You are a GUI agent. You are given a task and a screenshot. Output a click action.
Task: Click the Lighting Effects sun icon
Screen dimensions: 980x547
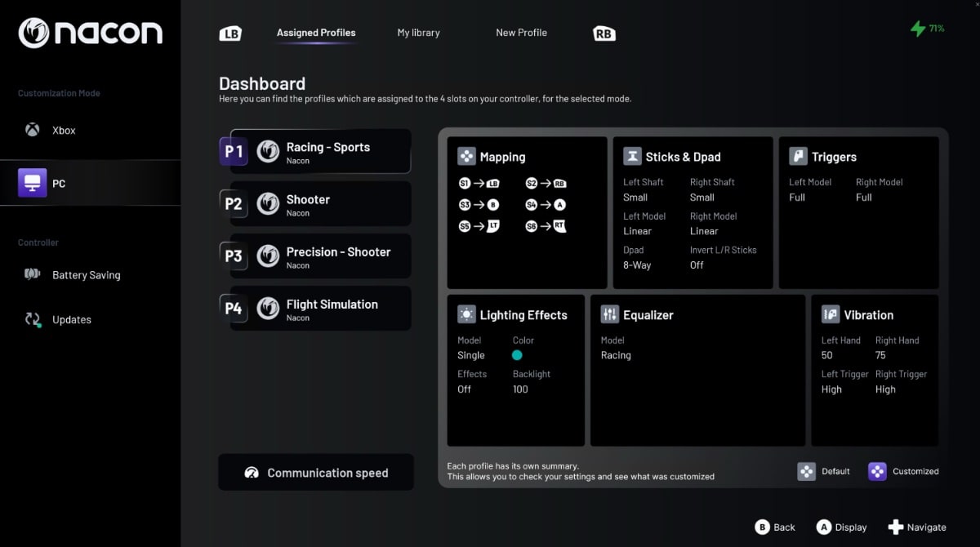(x=466, y=314)
